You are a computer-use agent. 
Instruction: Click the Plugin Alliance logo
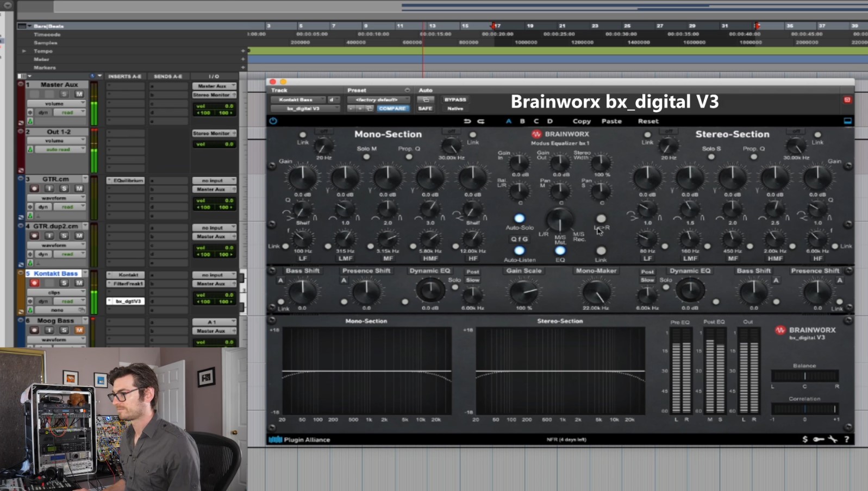point(299,439)
